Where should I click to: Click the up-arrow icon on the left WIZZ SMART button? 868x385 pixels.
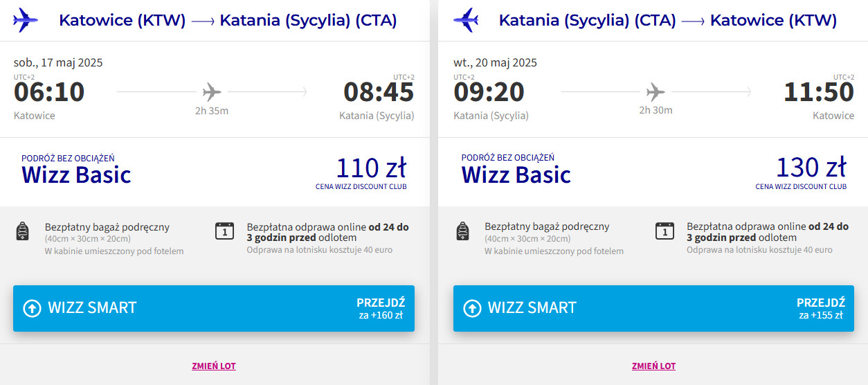click(x=33, y=308)
